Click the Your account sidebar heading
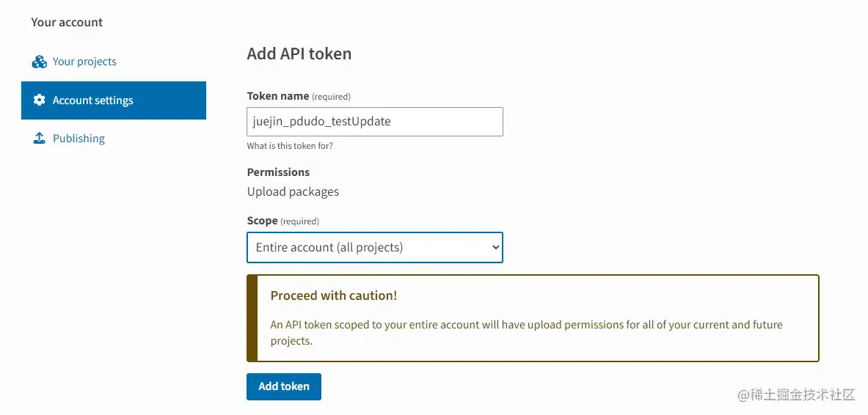The width and height of the screenshot is (868, 415). pos(67,22)
